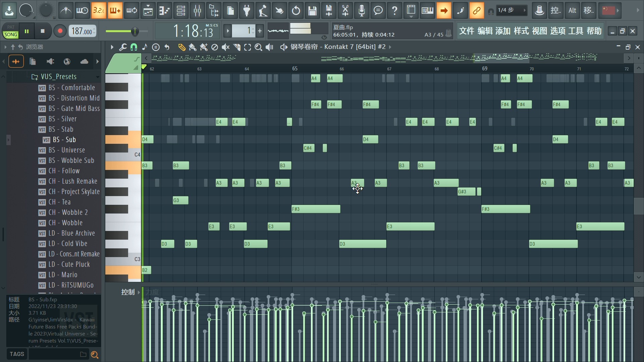Screen dimensions: 644x362
Task: Click the 移.. toolbar button
Action: pos(589,11)
